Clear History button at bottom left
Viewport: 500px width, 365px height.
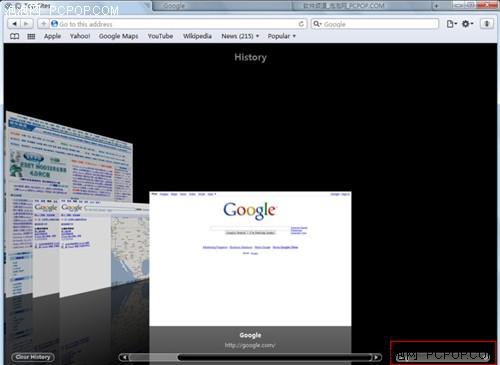33,357
